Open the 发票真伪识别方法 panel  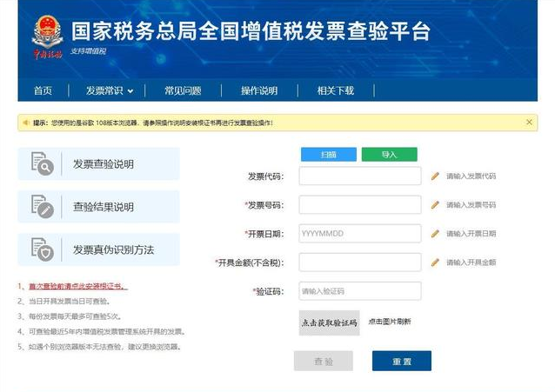coord(99,249)
